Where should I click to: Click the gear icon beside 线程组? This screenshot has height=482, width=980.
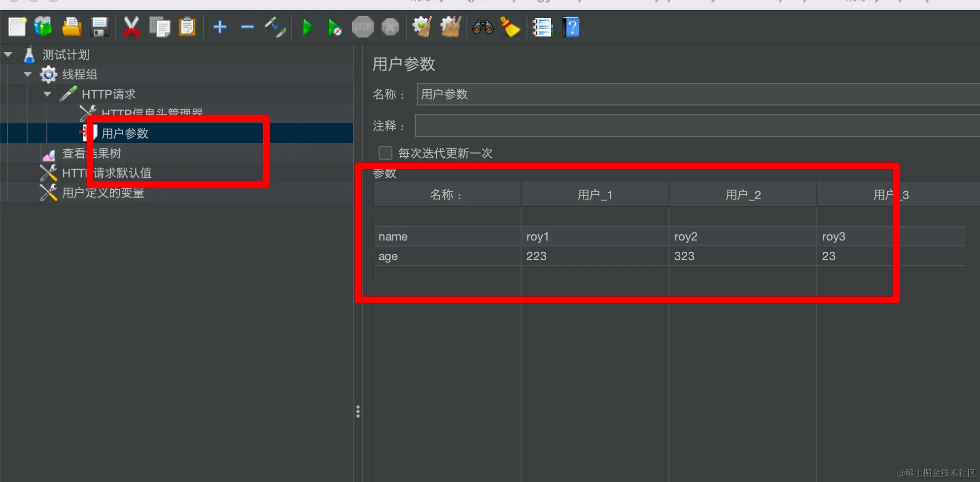pos(48,74)
